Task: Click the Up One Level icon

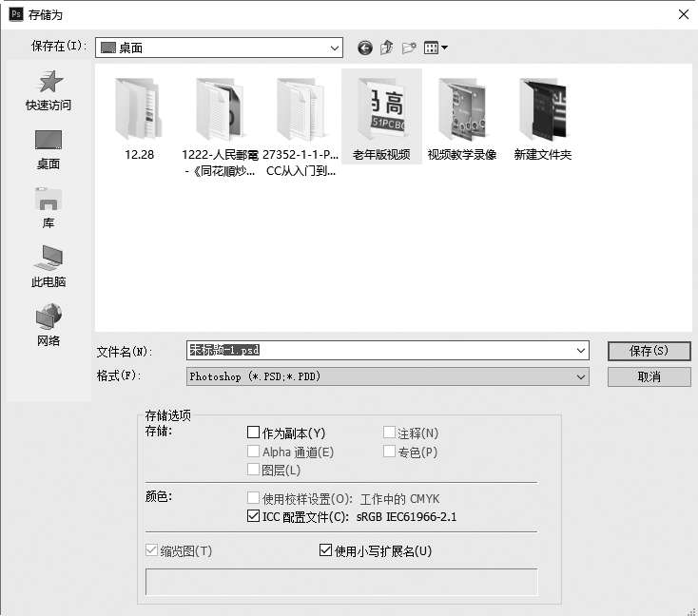Action: coord(387,48)
